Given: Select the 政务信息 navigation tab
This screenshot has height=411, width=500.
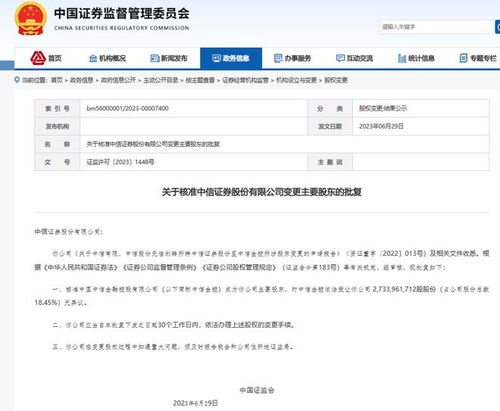Looking at the screenshot, I should (231, 58).
